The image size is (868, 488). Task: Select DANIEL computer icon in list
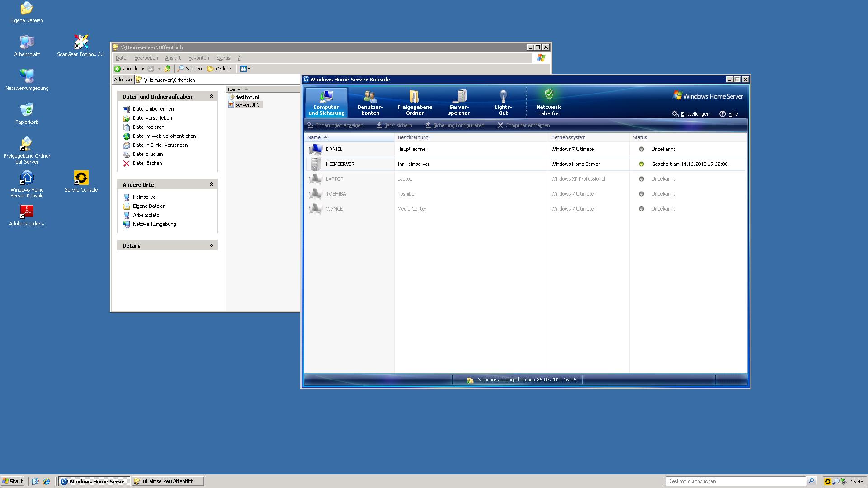(316, 149)
